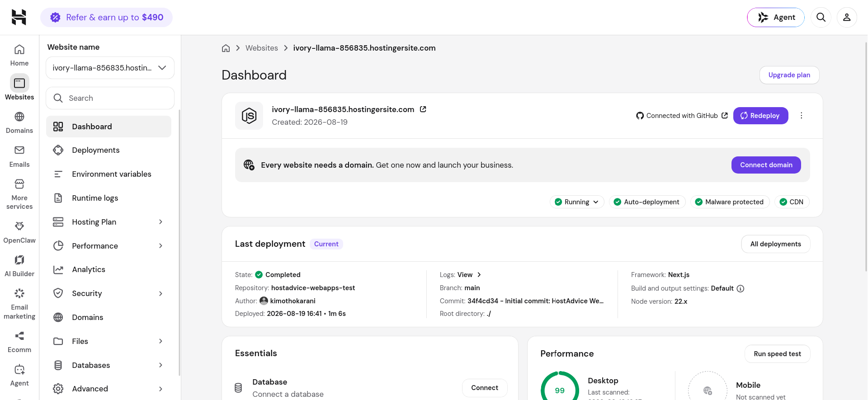
Task: Open Runtime logs menu item
Action: click(x=108, y=198)
